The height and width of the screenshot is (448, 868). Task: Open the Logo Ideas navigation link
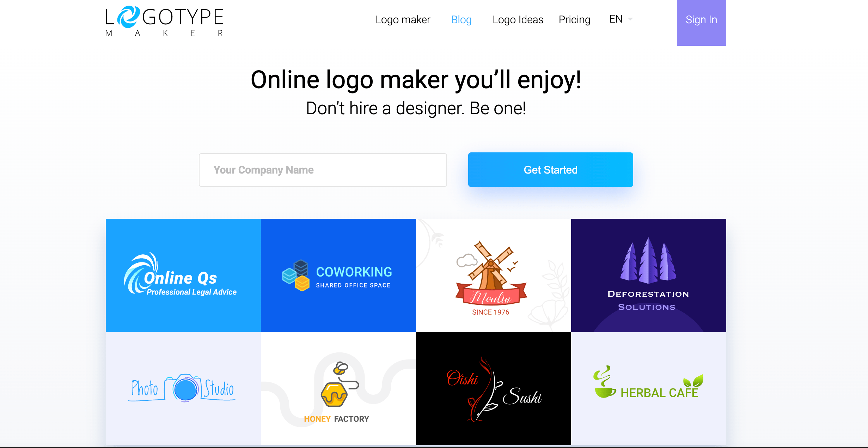518,19
